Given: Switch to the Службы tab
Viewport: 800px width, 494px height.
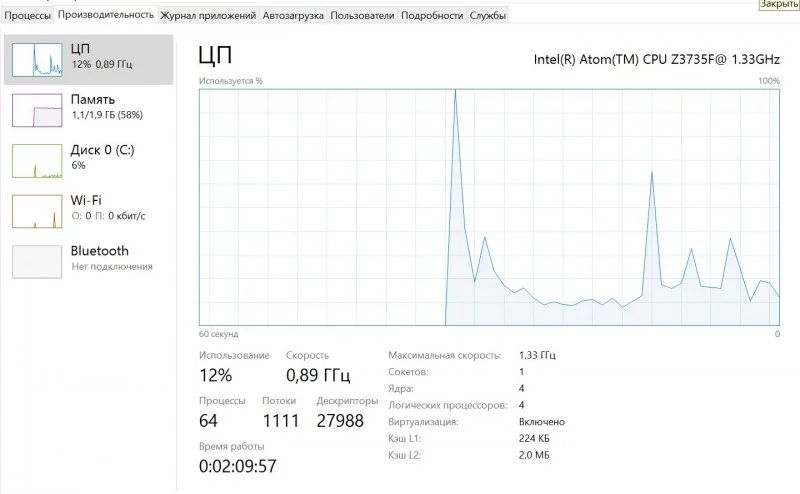Looking at the screenshot, I should click(488, 15).
